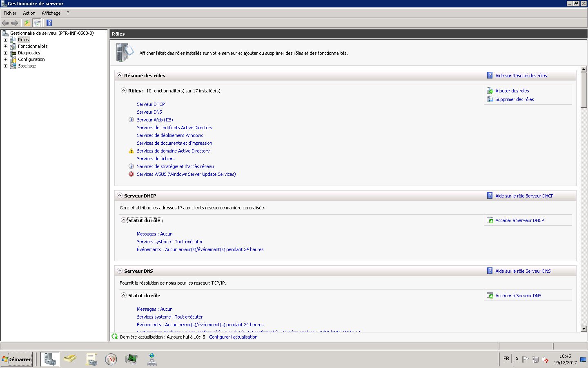Click the FR language indicator
Viewport: 588px width, 368px height.
pos(506,359)
